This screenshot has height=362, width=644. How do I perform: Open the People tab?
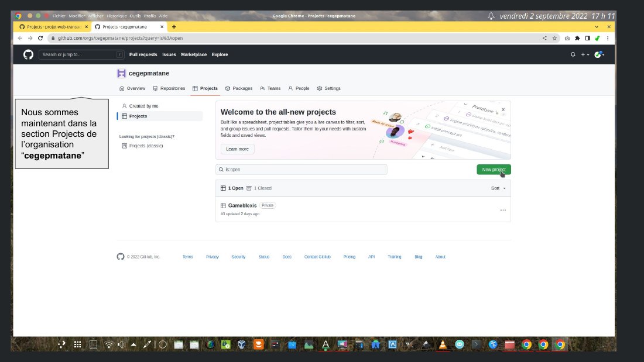(x=299, y=88)
